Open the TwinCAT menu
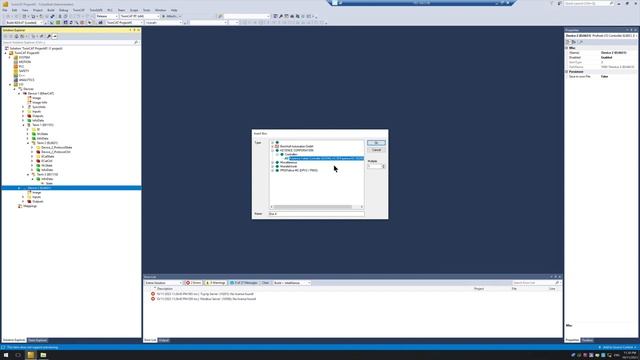The height and width of the screenshot is (360, 640). click(x=78, y=10)
